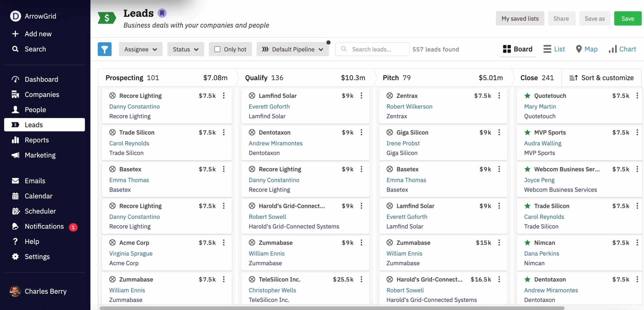The width and height of the screenshot is (644, 310).
Task: Open the three-dot menu on Zentrax card
Action: (x=499, y=96)
